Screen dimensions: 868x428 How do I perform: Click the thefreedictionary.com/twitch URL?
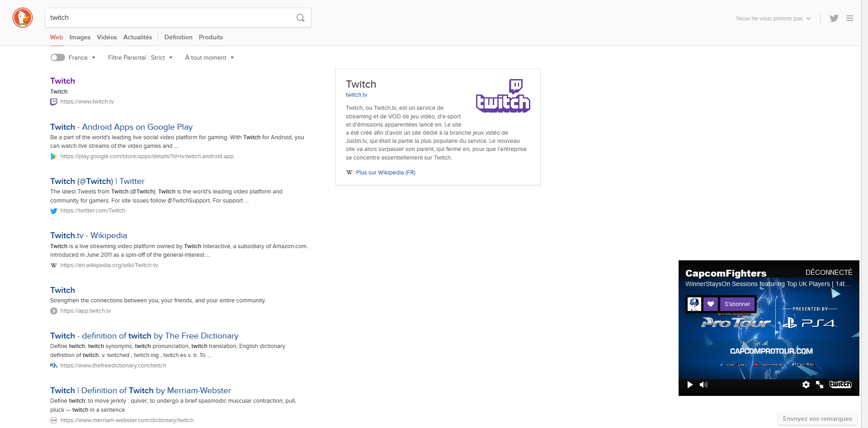[113, 366]
